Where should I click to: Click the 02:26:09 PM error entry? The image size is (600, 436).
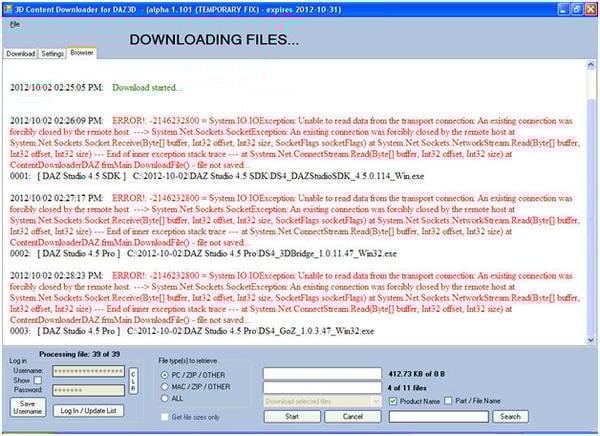tap(295, 143)
